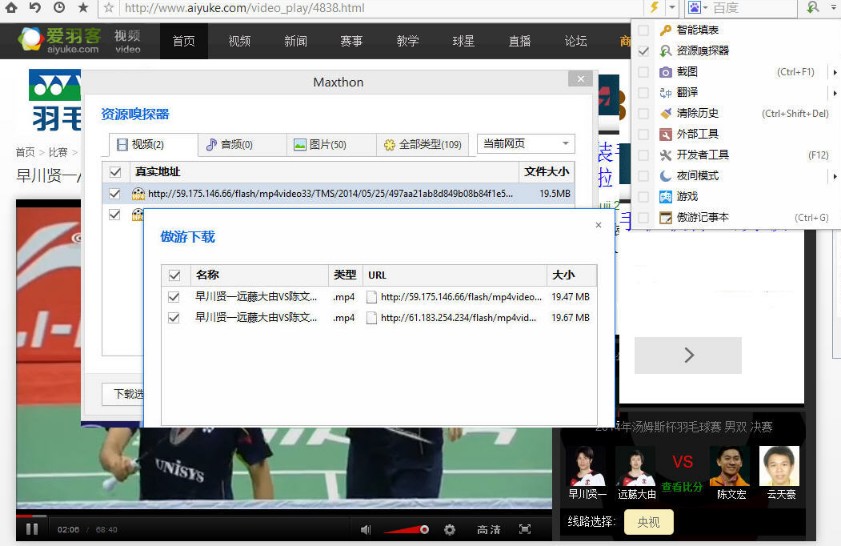Select 夜间模式 menu entry
The image size is (841, 546).
697,176
